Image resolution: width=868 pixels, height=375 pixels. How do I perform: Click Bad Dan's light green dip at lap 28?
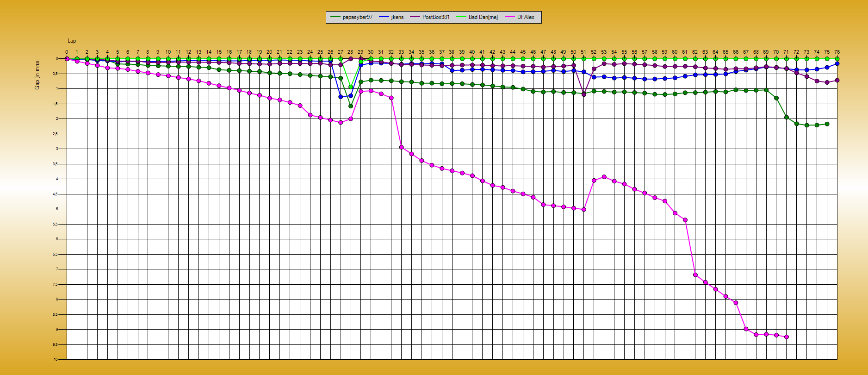(350, 87)
